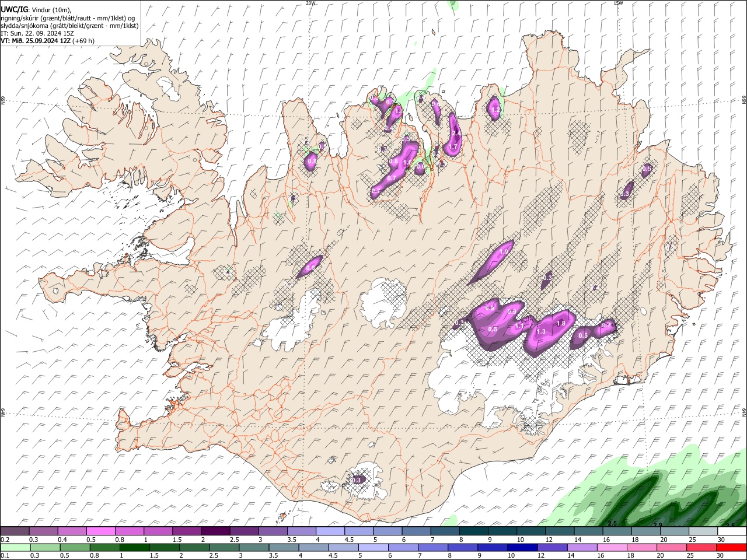Click the 2.9 value over the southeast sea
The width and height of the screenshot is (747, 560).
[657, 525]
